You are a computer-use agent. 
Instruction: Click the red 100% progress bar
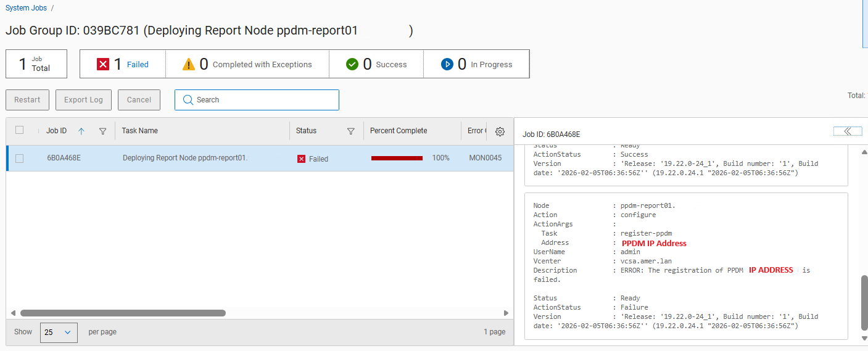pyautogui.click(x=397, y=159)
